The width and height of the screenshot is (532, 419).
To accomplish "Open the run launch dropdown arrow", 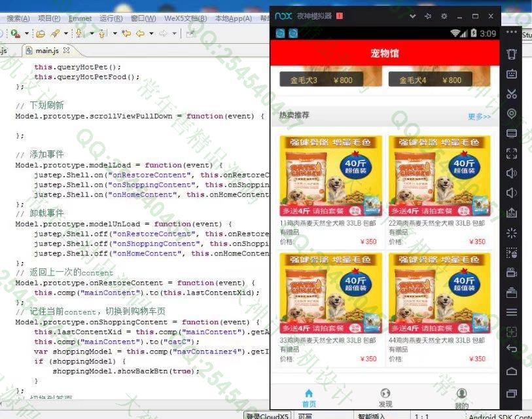I will tap(26, 33).
